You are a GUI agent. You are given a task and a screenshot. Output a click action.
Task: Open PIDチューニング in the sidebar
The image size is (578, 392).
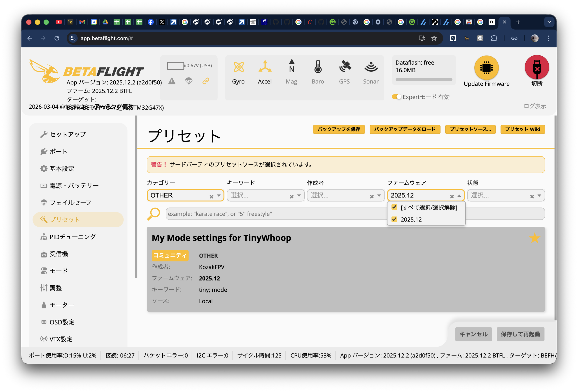[x=72, y=237]
